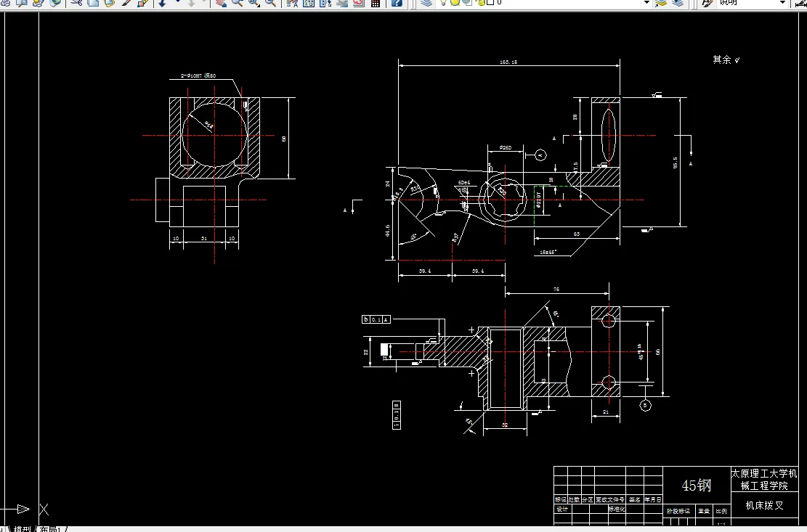This screenshot has height=532, width=807.
Task: Open the DesignCenter icon
Action: click(x=308, y=3)
